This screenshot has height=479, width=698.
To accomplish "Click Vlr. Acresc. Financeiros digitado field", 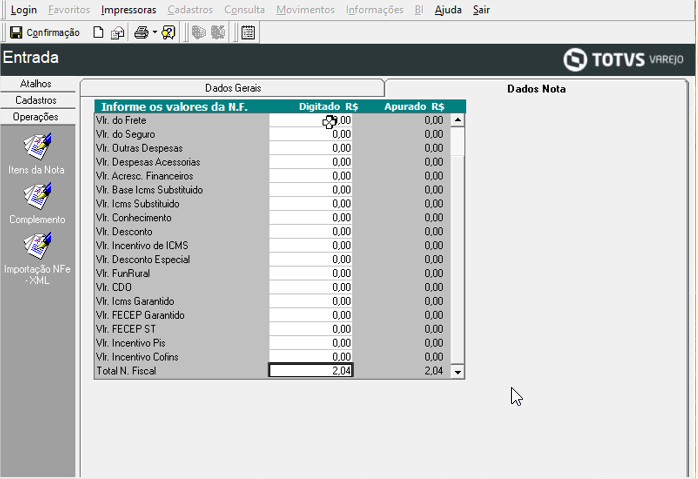I will (311, 176).
